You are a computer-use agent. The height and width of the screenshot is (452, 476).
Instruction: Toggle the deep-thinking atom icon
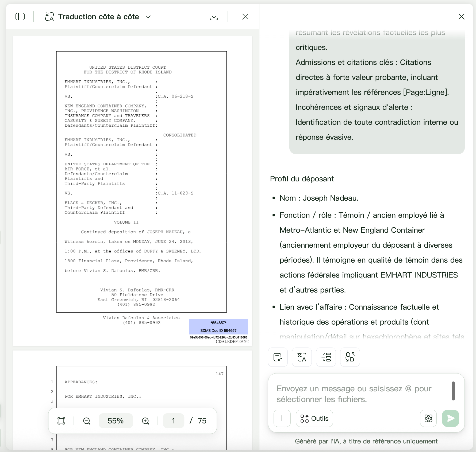[x=428, y=418]
